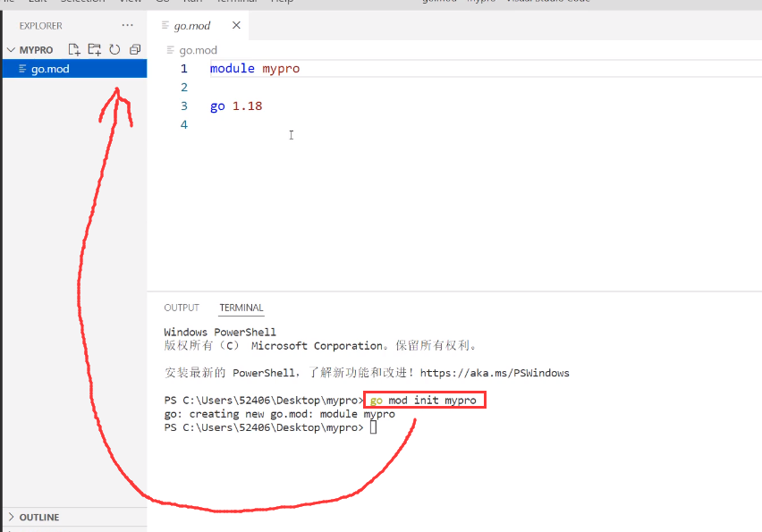Click the 'module' keyword on line 1
The image size is (762, 532).
point(232,69)
